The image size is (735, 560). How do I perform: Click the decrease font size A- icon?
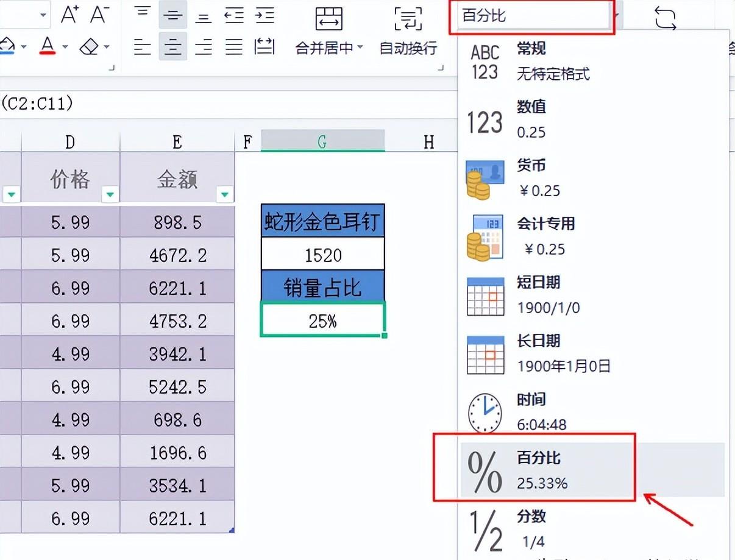pyautogui.click(x=100, y=15)
